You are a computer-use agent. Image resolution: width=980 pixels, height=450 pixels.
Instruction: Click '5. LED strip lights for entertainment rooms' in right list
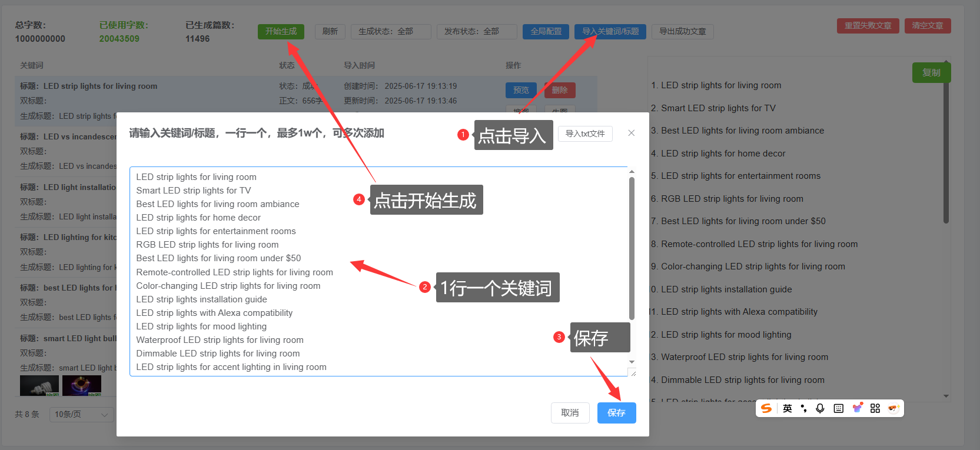[x=736, y=176]
